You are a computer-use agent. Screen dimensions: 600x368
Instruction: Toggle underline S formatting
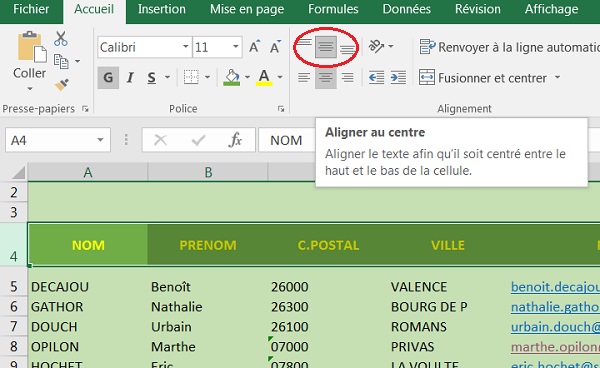(x=152, y=78)
